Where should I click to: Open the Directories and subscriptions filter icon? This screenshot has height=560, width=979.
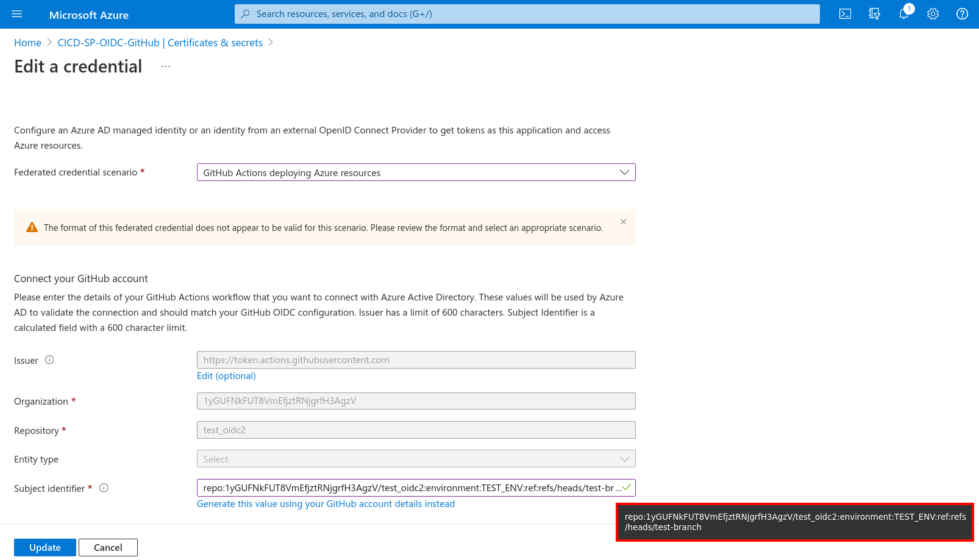pos(874,14)
